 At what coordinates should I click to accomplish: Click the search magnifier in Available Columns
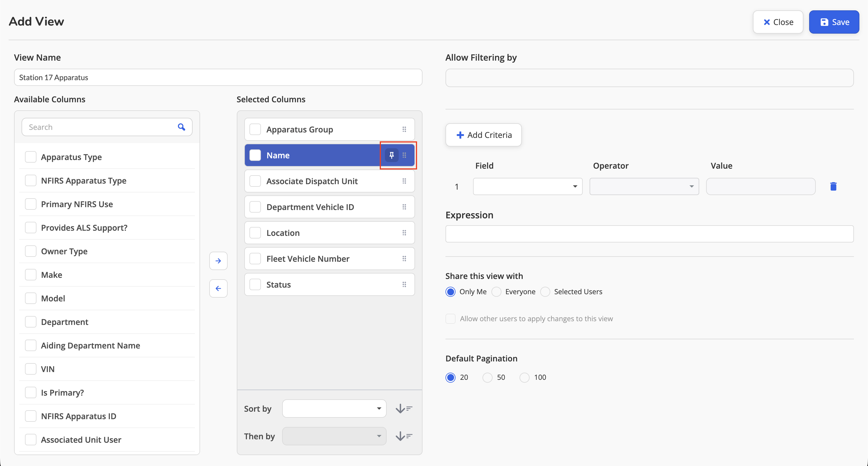coord(182,127)
